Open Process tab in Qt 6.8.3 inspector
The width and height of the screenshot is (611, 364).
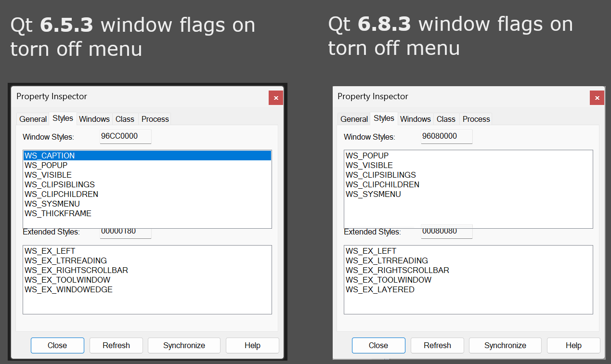[x=476, y=119]
